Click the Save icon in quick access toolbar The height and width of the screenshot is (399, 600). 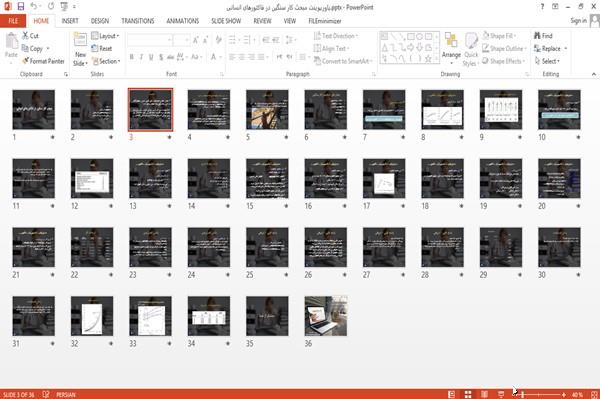pyautogui.click(x=21, y=7)
